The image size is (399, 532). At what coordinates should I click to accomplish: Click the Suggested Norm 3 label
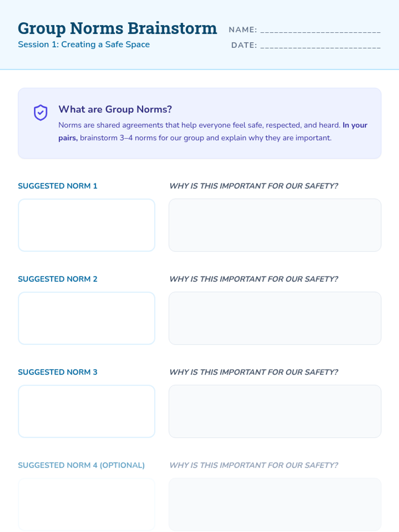coord(58,372)
